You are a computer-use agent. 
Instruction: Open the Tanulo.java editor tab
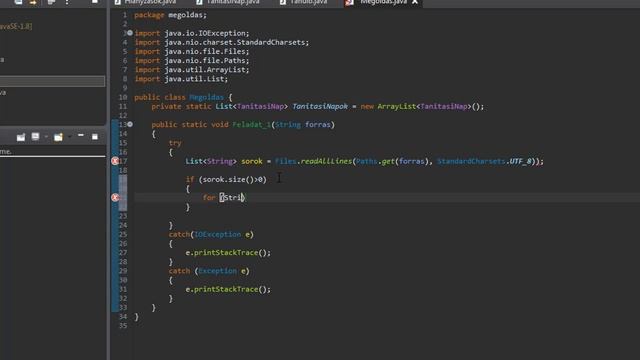(x=304, y=2)
